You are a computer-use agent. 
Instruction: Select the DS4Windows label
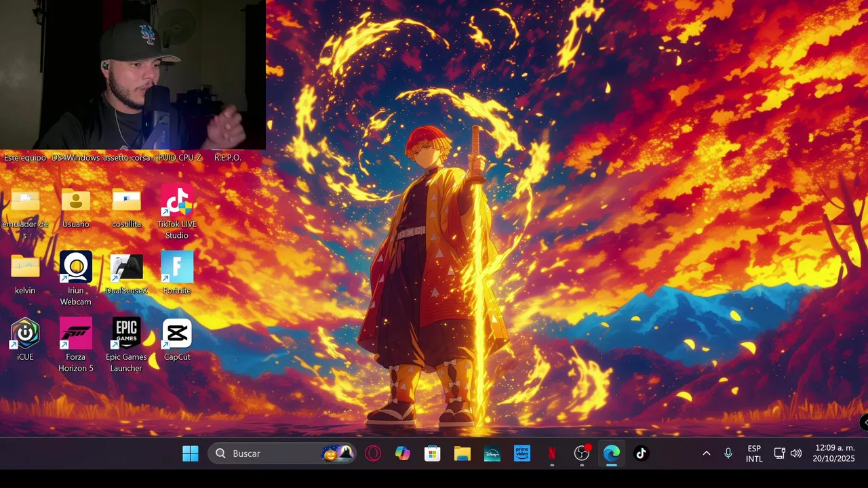[76, 157]
